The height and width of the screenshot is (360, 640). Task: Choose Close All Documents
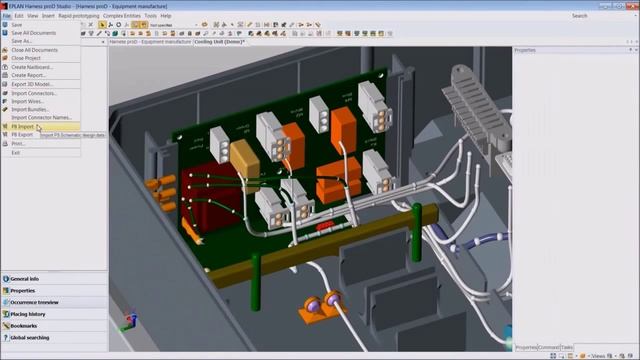coord(41,50)
